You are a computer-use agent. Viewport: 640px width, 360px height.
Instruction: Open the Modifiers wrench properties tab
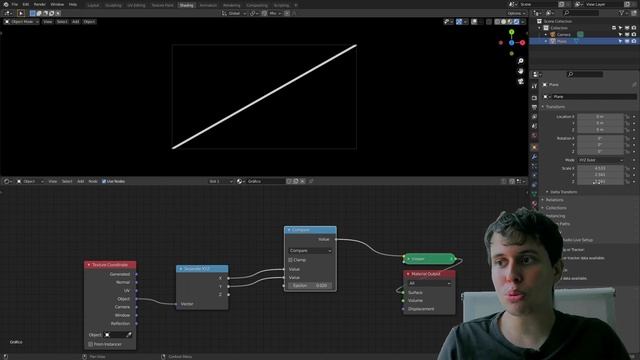[x=534, y=157]
